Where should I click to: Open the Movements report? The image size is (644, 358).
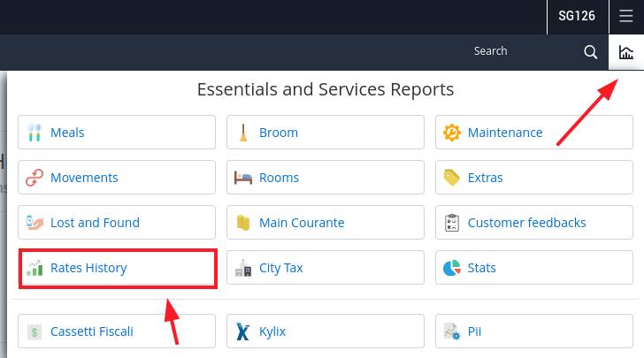point(117,178)
